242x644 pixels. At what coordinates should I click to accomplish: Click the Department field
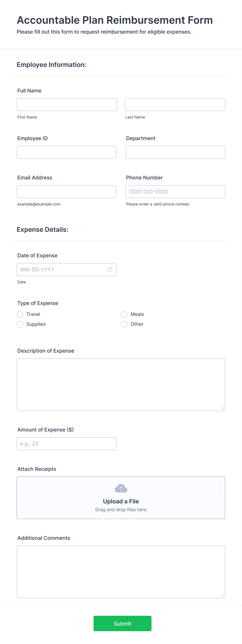point(175,152)
